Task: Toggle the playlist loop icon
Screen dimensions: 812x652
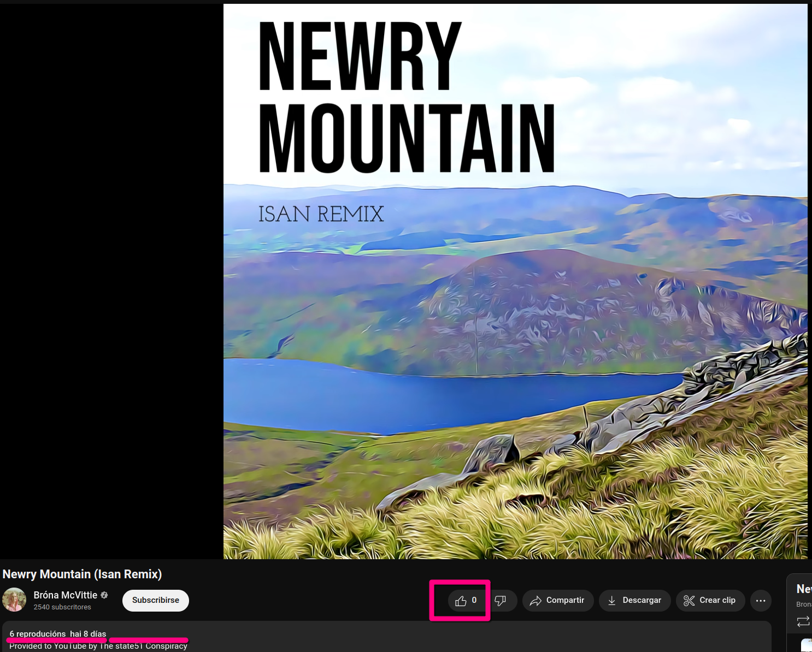Action: [803, 621]
